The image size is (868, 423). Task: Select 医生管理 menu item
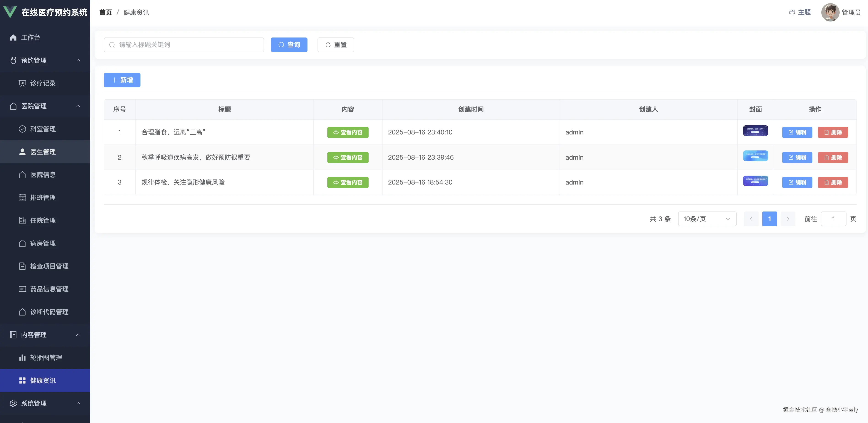43,152
